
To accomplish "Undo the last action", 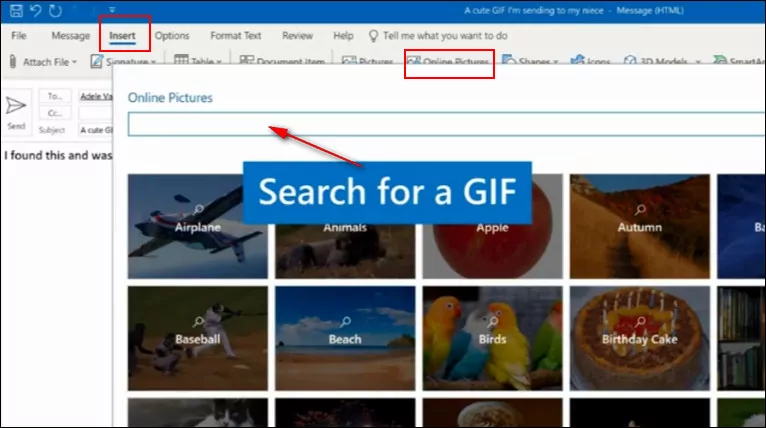I will [36, 10].
